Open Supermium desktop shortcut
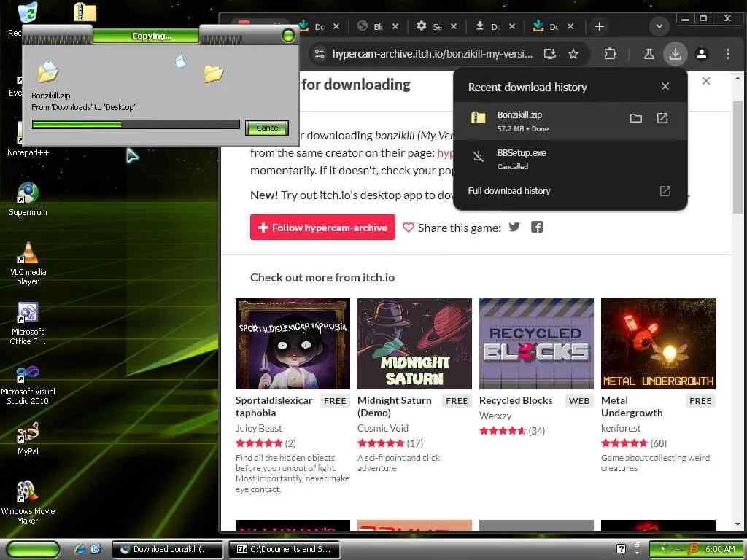The height and width of the screenshot is (560, 747). click(28, 199)
